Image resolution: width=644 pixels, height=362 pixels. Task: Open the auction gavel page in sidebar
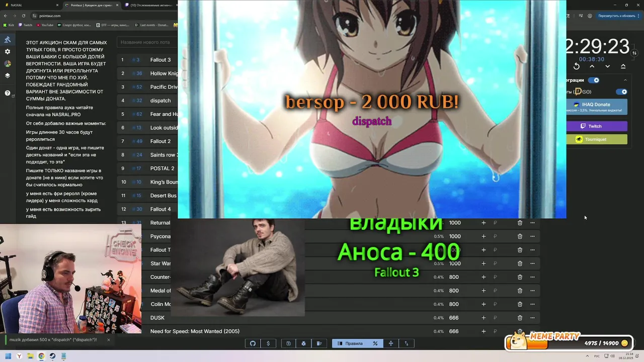coord(8,40)
